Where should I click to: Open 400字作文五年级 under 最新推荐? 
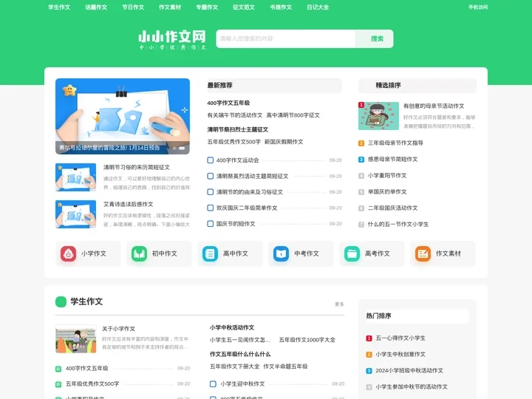228,103
